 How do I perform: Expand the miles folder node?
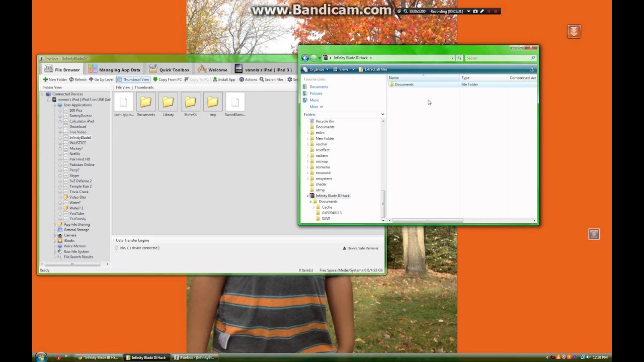click(307, 133)
